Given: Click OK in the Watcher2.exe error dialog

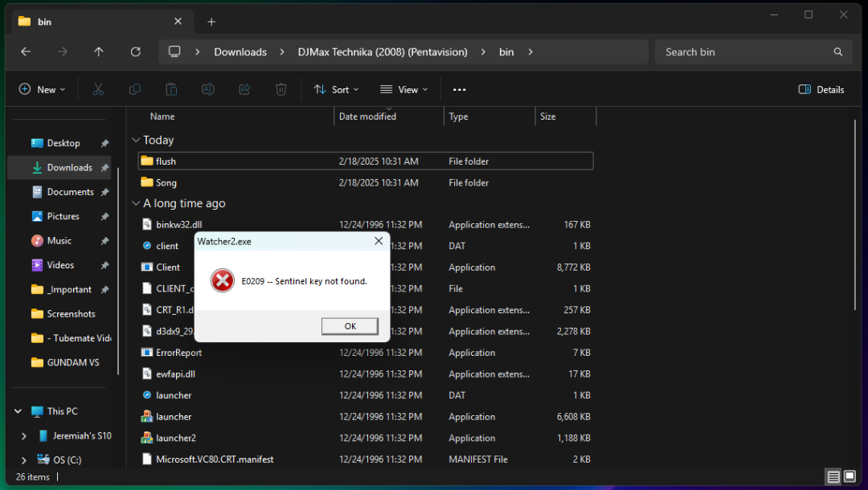Looking at the screenshot, I should (x=350, y=326).
